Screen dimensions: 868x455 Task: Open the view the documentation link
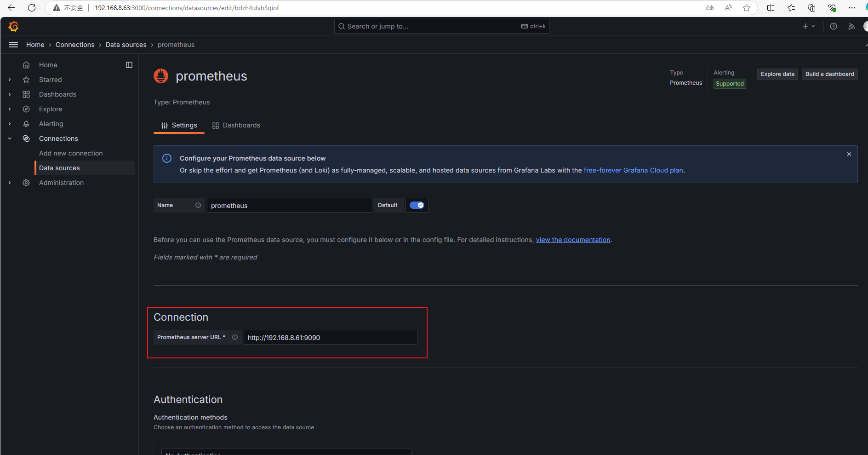coord(573,240)
